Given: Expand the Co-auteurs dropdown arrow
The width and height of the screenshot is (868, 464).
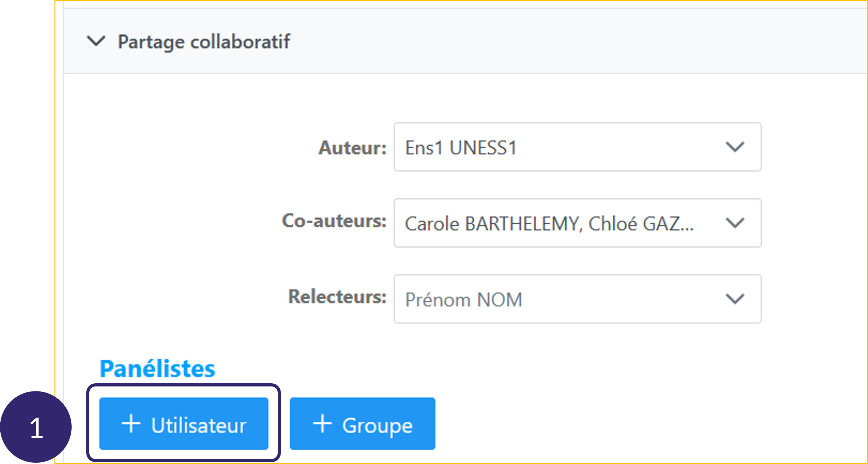Looking at the screenshot, I should [734, 223].
